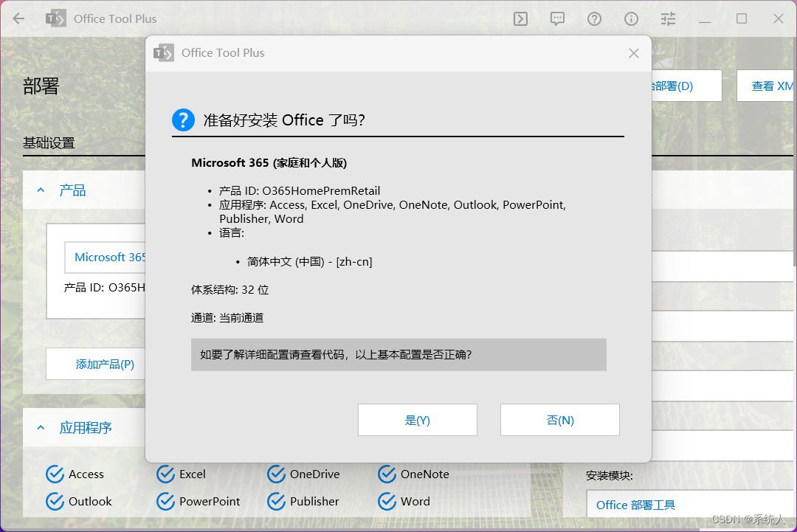Click the 添加产品(P) button
The width and height of the screenshot is (797, 532).
[x=95, y=364]
